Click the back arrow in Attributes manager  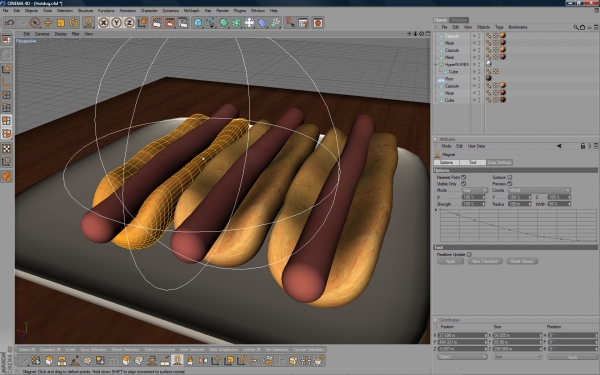point(559,146)
